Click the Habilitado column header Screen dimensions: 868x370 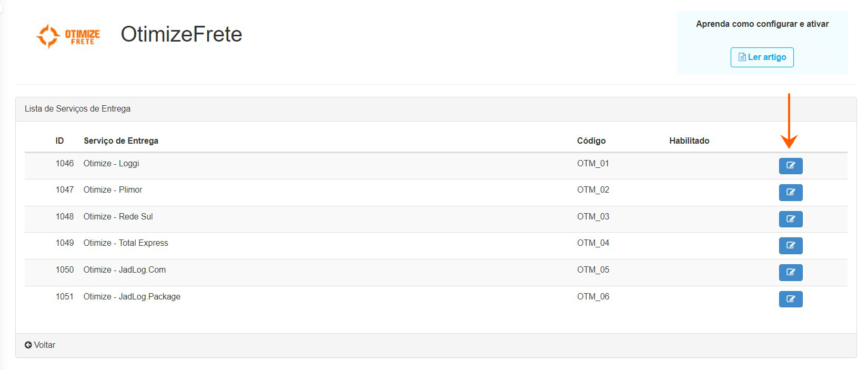click(689, 141)
